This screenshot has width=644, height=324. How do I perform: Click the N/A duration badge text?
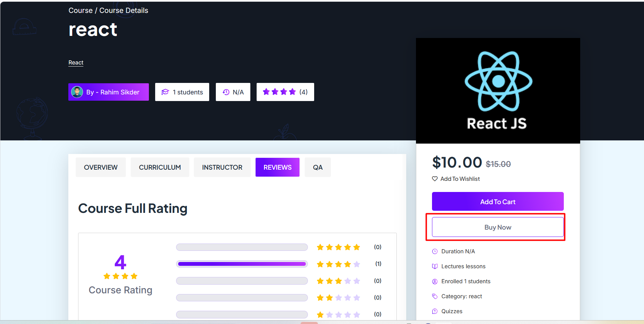point(238,92)
